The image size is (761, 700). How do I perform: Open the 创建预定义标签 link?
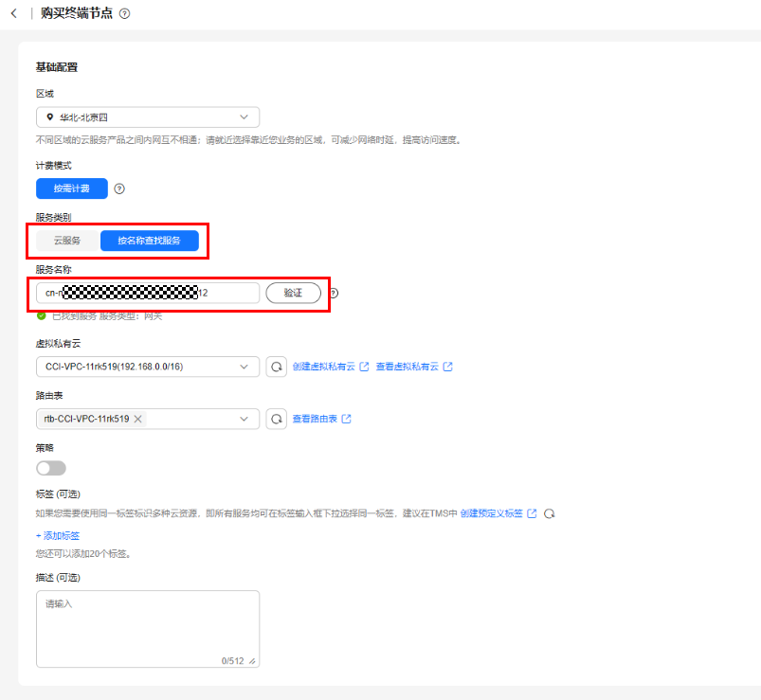[498, 513]
